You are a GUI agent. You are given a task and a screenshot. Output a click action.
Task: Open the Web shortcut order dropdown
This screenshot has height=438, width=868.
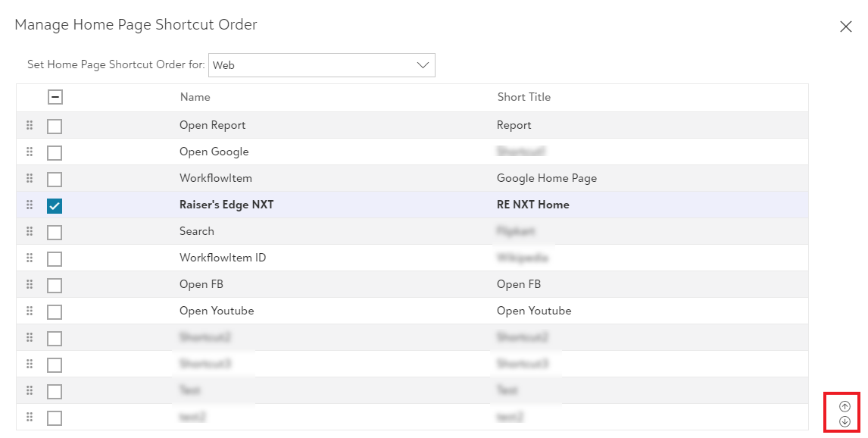click(x=321, y=65)
